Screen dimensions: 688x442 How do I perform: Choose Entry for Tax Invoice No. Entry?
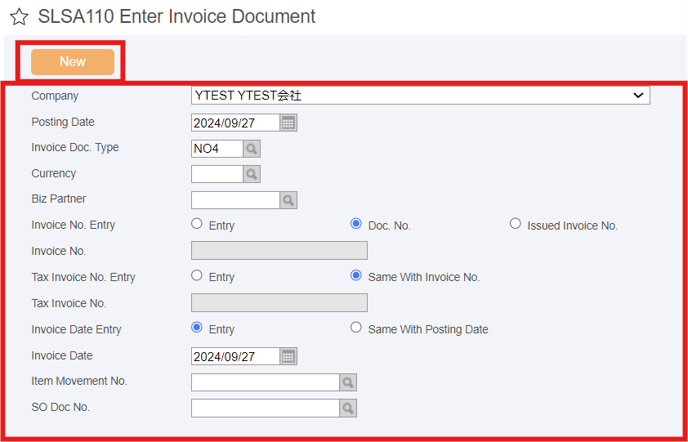click(197, 276)
